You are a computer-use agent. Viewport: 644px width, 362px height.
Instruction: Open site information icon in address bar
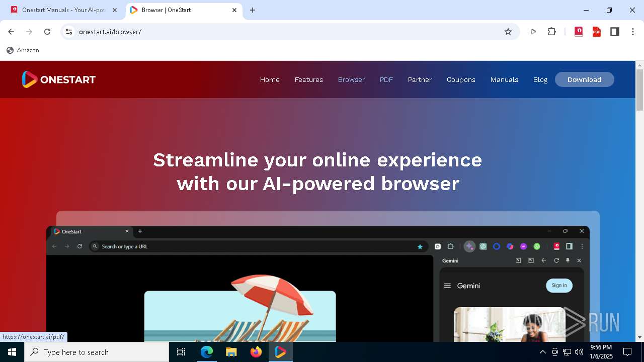(x=69, y=32)
